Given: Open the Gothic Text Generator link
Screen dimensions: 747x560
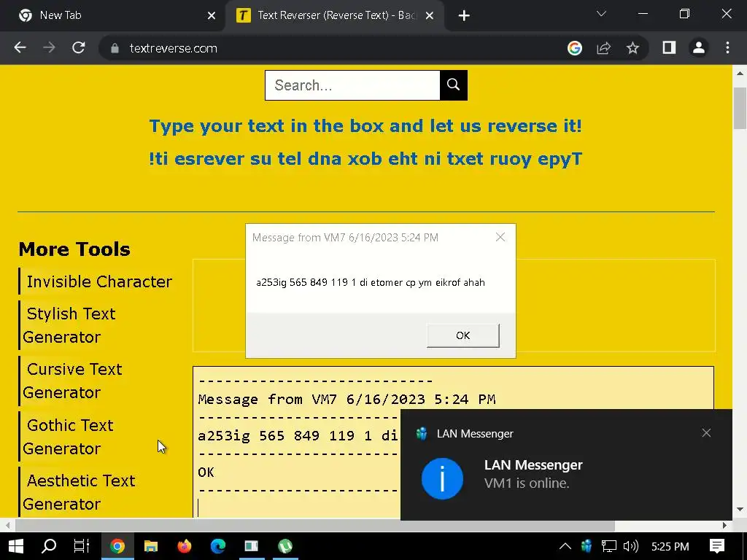Looking at the screenshot, I should coord(68,437).
